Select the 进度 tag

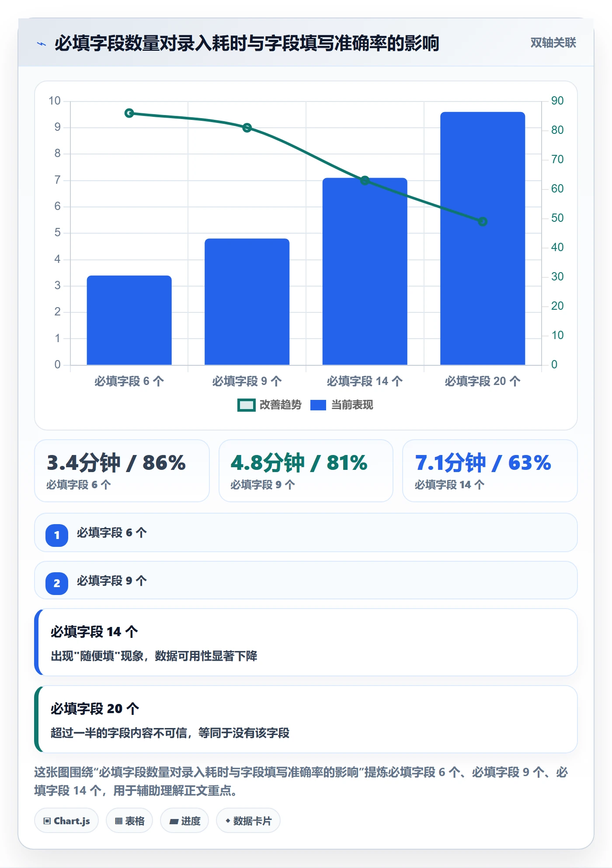184,821
